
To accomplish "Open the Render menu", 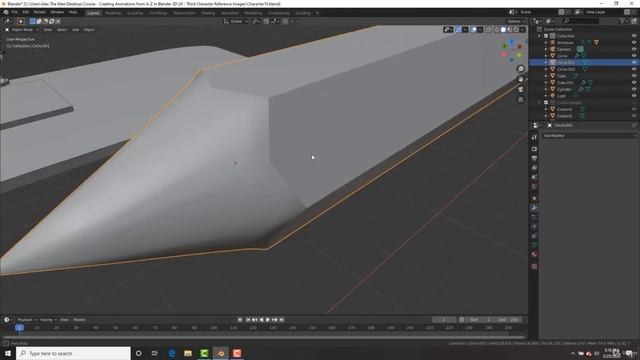I will [40, 12].
